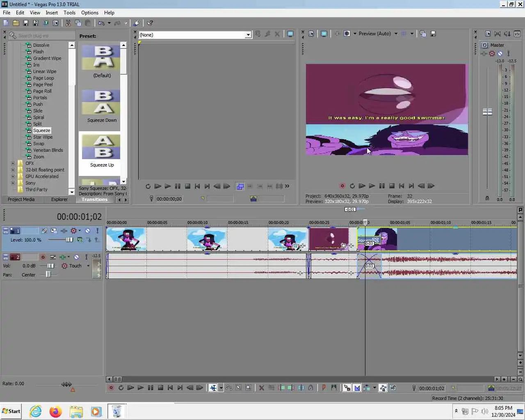Stop timeline playback
525x420 pixels.
click(160, 388)
